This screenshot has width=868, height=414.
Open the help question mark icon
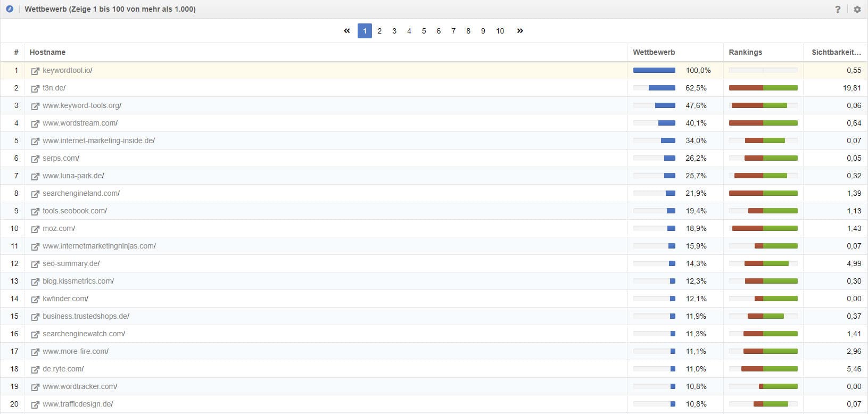[x=838, y=9]
